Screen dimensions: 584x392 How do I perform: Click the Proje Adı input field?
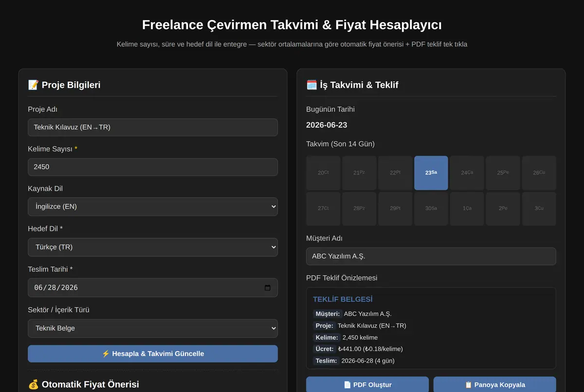click(153, 127)
